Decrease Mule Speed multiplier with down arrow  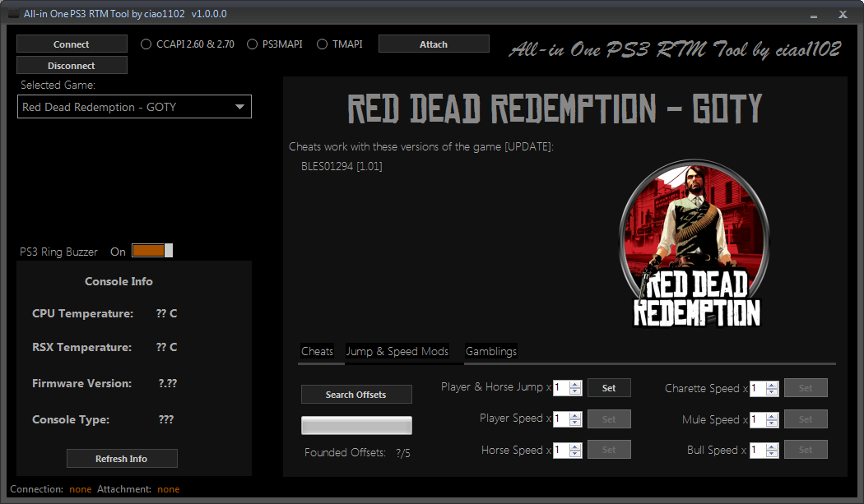click(772, 423)
